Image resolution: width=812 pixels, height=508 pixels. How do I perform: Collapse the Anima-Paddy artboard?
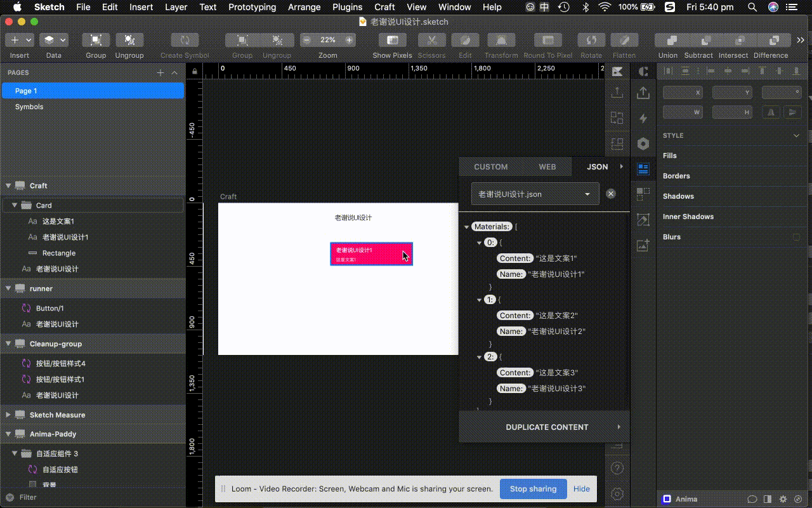8,434
